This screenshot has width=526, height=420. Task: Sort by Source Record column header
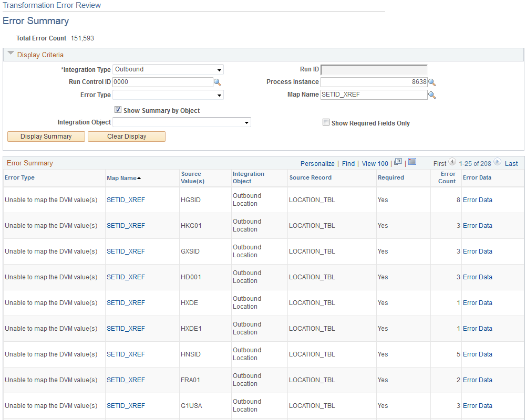tap(311, 177)
